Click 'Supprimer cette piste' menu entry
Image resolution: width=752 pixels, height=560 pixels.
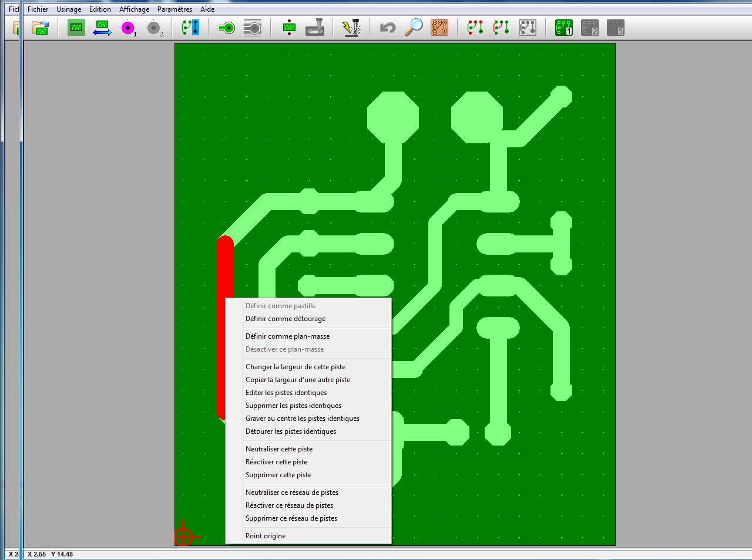[x=278, y=475]
